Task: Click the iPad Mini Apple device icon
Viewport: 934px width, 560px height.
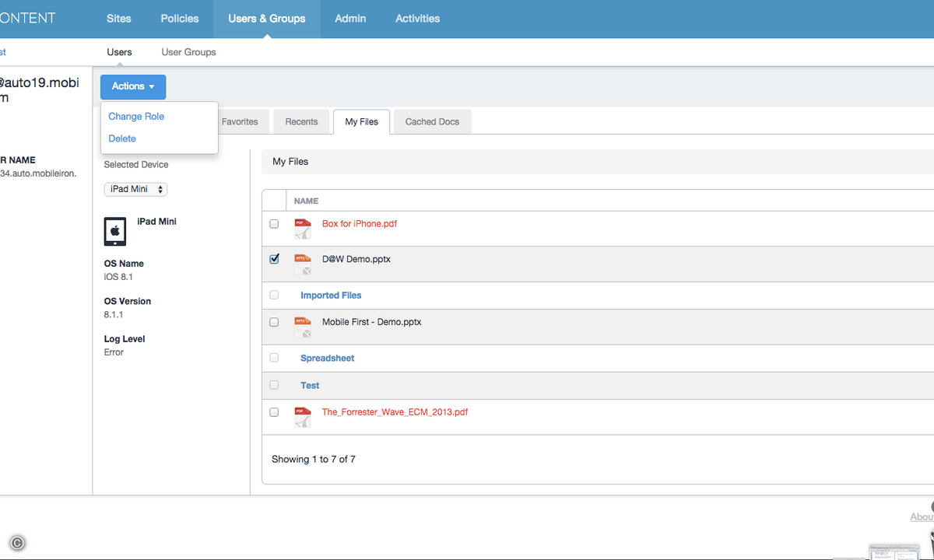Action: pos(115,231)
